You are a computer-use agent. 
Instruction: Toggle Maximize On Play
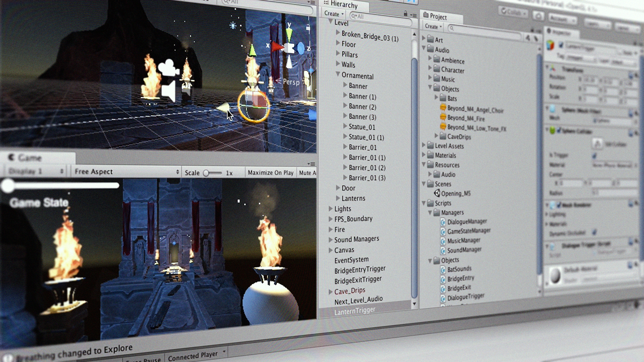270,172
